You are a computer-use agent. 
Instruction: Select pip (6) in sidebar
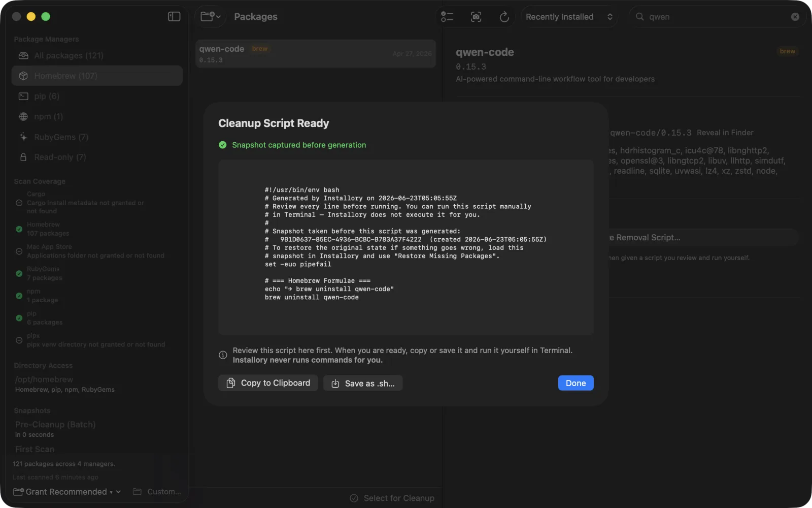pyautogui.click(x=97, y=96)
